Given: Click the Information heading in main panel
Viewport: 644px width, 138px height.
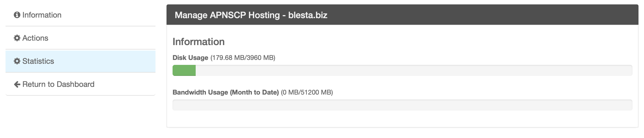Looking at the screenshot, I should 198,42.
